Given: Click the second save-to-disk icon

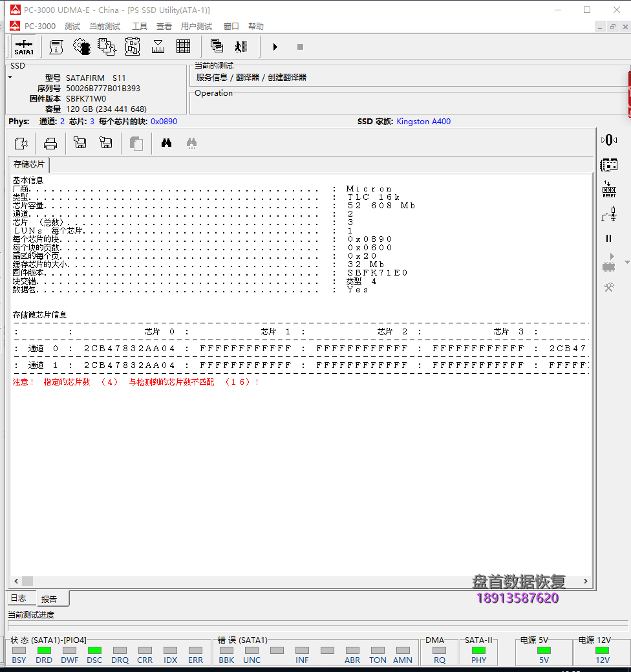Looking at the screenshot, I should click(x=105, y=142).
